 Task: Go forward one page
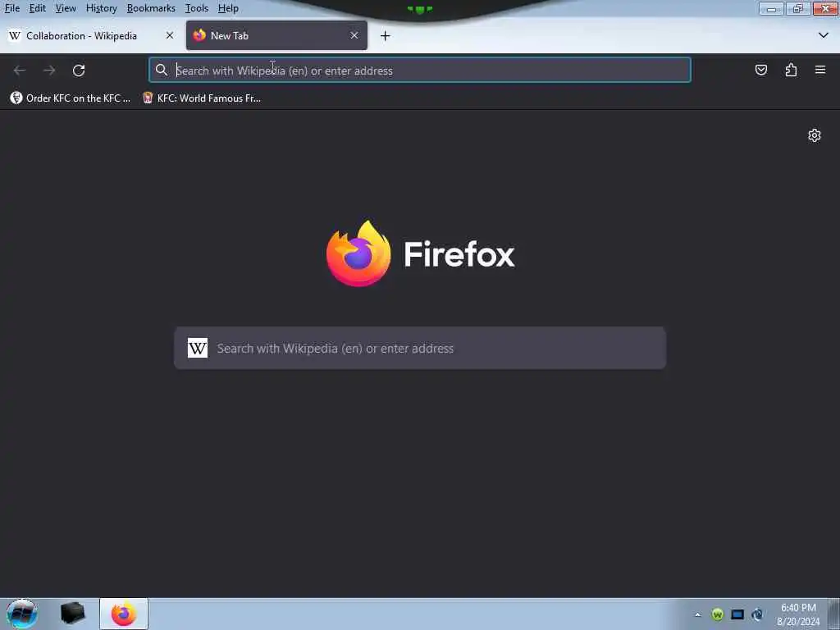(x=49, y=71)
